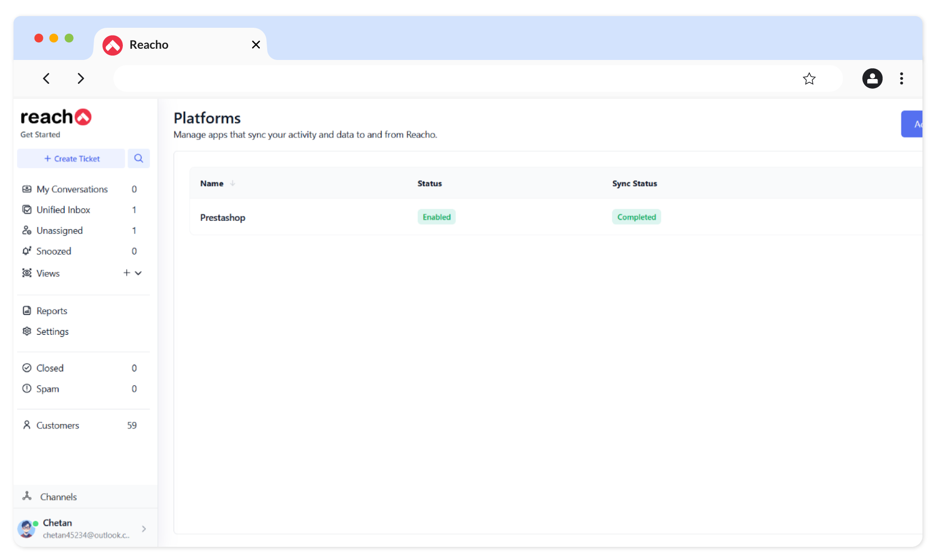Click the Get Started link
The image size is (936, 560).
tap(40, 135)
